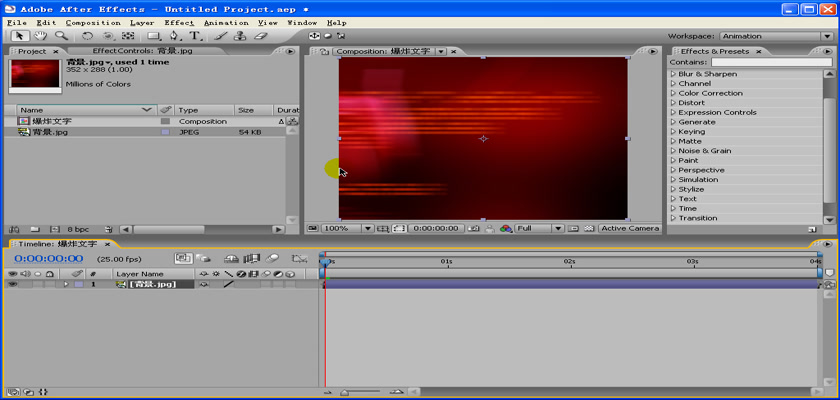The image size is (840, 400).
Task: Open the Composition menu
Action: click(x=93, y=22)
